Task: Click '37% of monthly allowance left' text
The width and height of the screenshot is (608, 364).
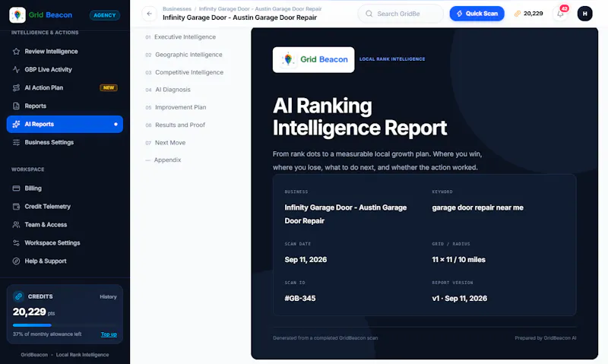Action: 47,334
